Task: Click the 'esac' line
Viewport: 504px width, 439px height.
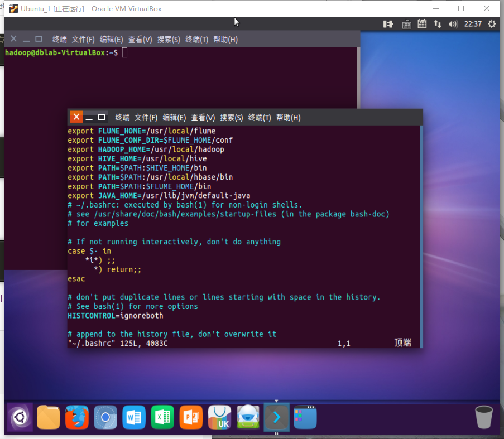Action: (76, 279)
